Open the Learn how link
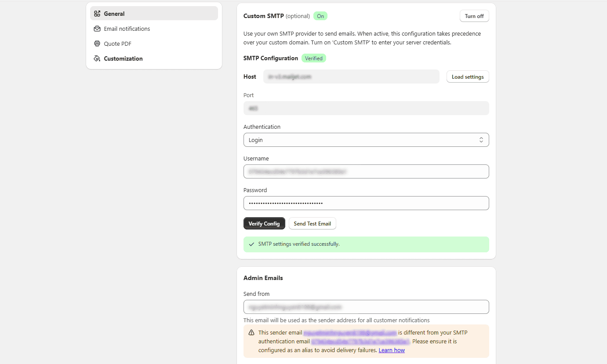Viewport: 607px width, 364px height. [392, 350]
